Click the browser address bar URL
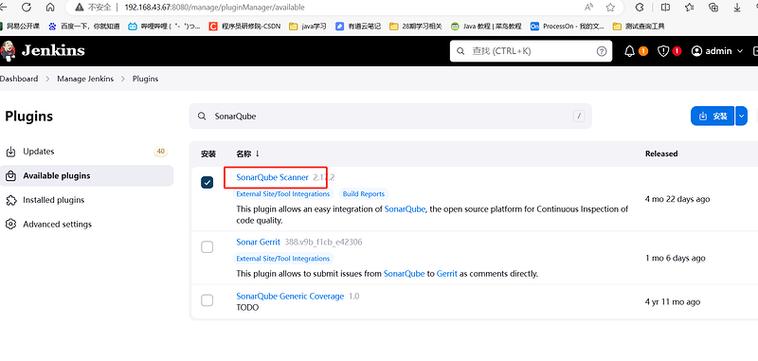This screenshot has width=758, height=361. 215,7
